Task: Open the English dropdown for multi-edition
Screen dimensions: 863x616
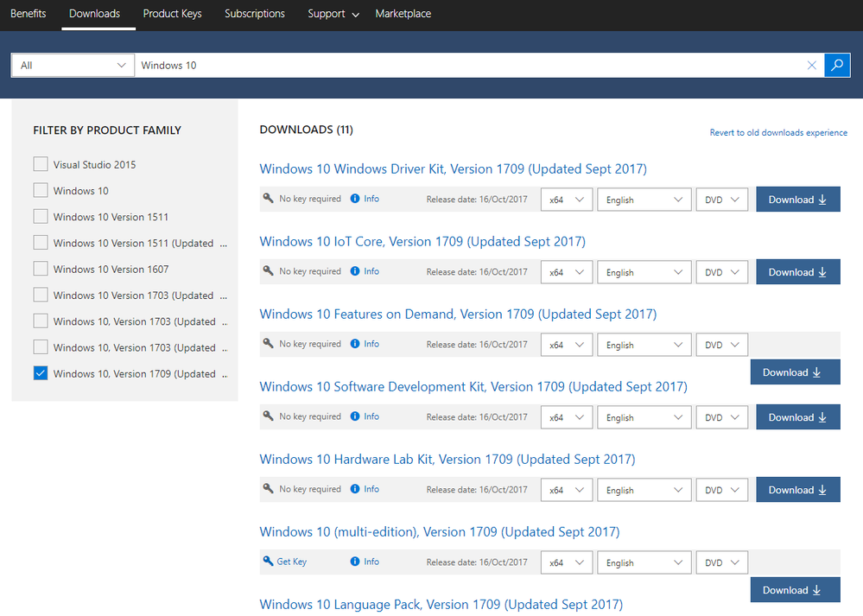Action: [x=644, y=563]
